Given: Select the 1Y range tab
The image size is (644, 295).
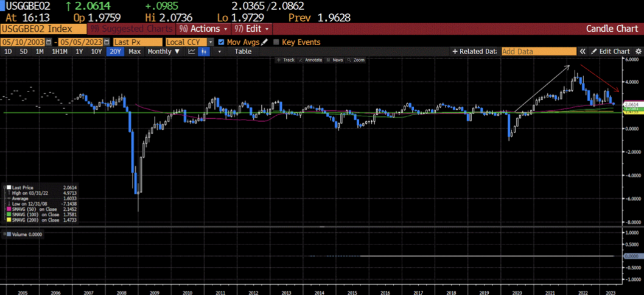Looking at the screenshot, I should [79, 51].
